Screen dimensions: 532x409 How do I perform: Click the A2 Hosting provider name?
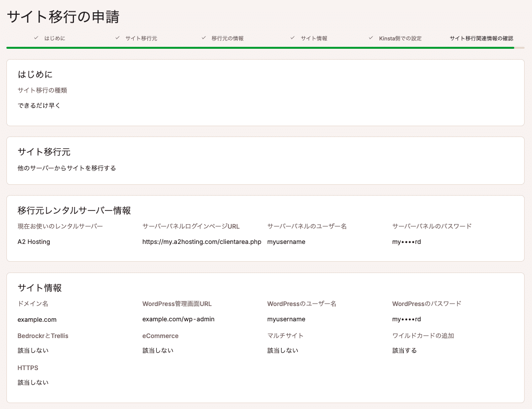tap(34, 242)
